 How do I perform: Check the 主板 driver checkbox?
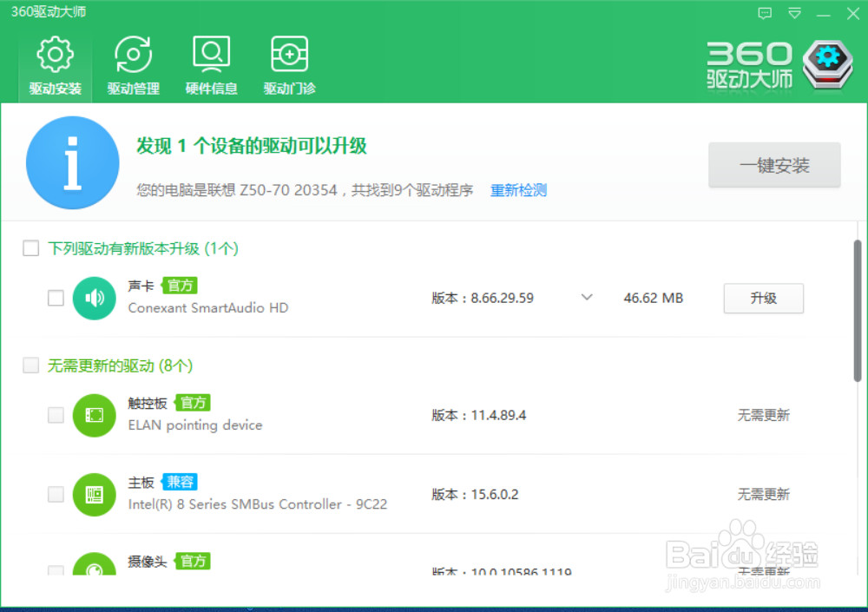tap(56, 494)
